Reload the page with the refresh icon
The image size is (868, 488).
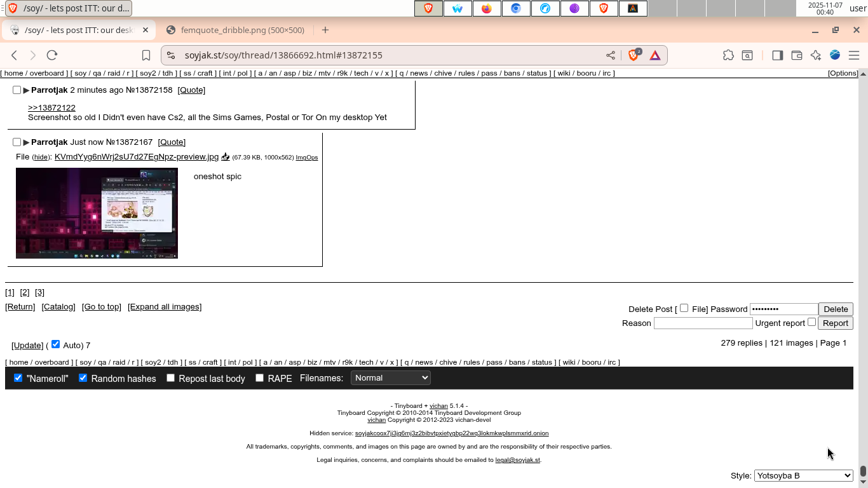(52, 55)
